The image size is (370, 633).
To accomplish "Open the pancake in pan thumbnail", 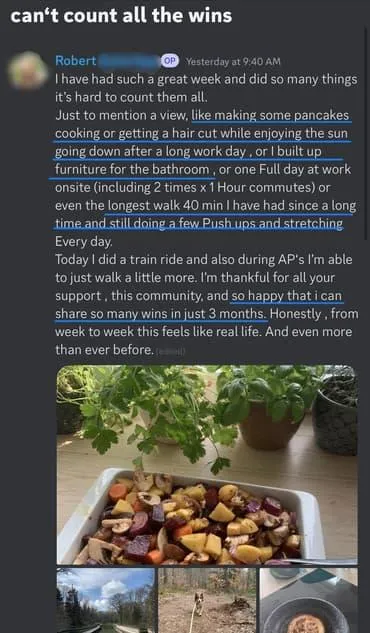I will point(308,600).
